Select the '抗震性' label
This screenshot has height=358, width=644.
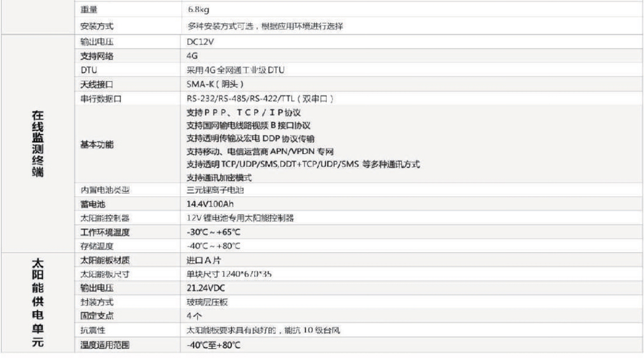coord(93,331)
